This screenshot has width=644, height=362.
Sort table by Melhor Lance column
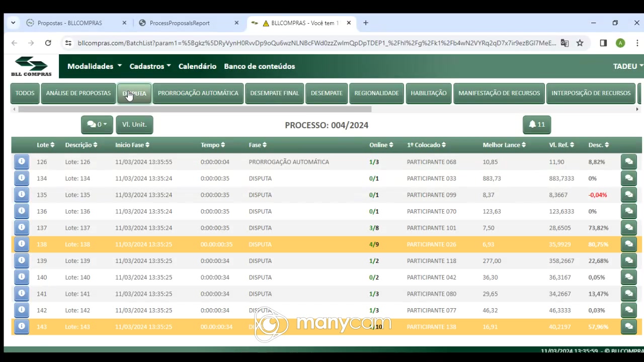tap(504, 145)
